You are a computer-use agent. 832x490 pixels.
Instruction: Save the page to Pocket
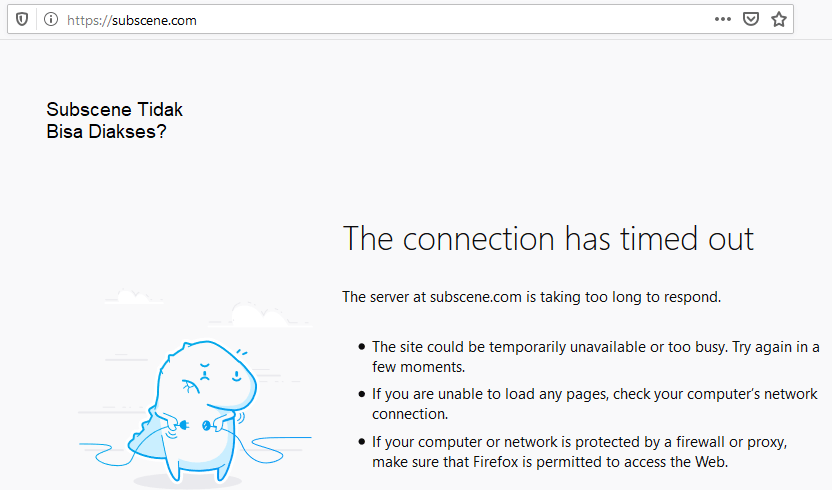(750, 19)
